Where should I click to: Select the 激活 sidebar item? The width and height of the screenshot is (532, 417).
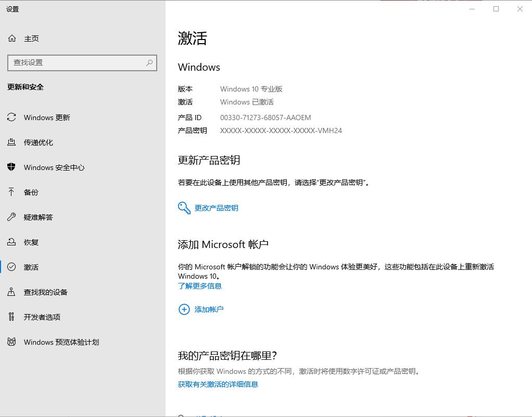(31, 267)
